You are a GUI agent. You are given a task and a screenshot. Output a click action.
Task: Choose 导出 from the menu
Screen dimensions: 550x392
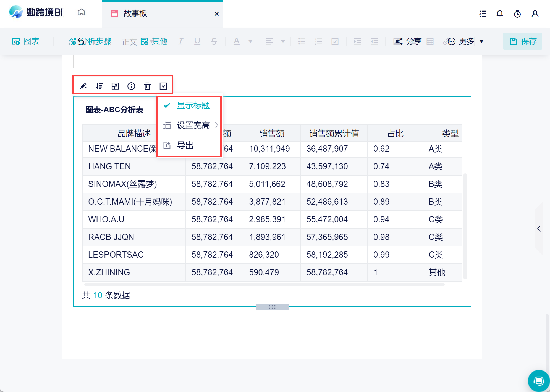coord(189,145)
